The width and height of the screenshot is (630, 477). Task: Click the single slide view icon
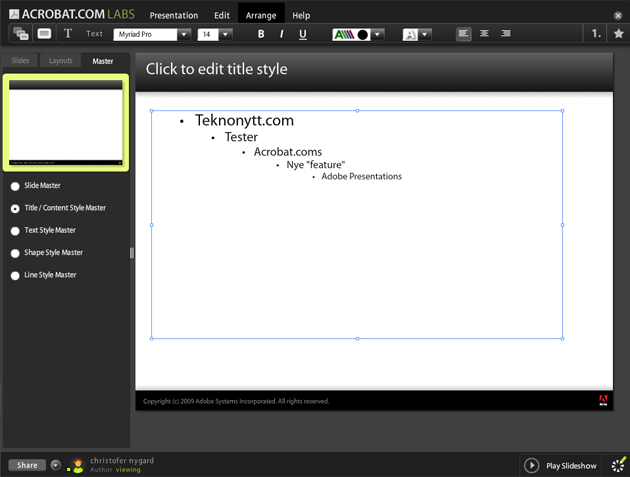pyautogui.click(x=44, y=33)
